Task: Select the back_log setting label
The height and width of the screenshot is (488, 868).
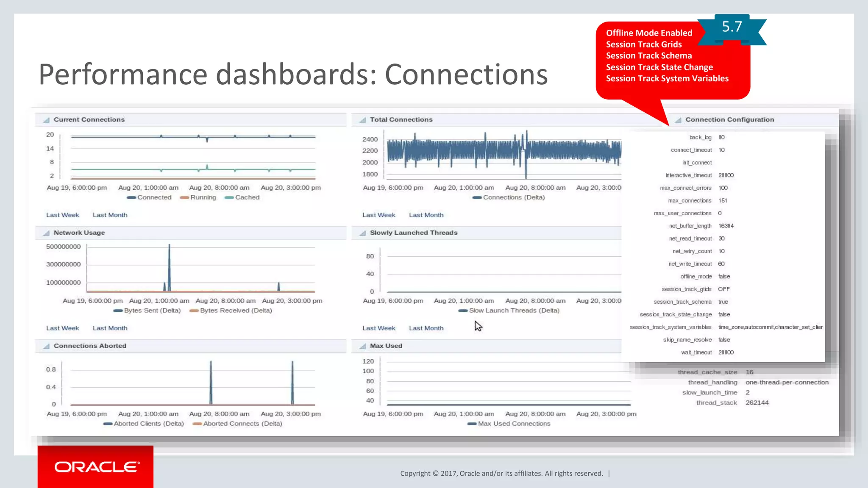Action: click(701, 137)
